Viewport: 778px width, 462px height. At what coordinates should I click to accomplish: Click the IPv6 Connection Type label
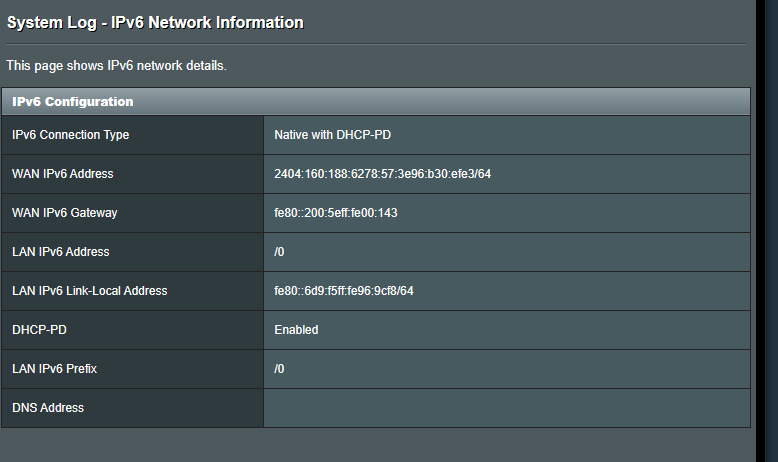coord(70,135)
